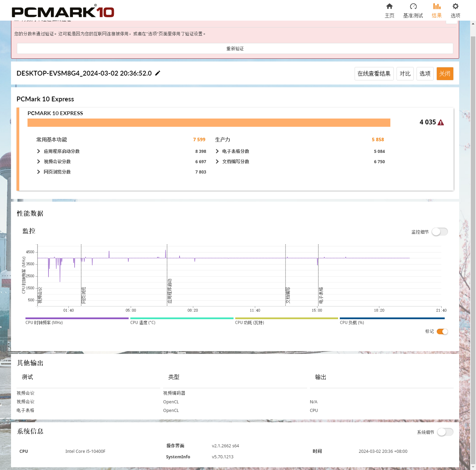The height and width of the screenshot is (470, 476).
Task: Turn off the 标记 markers switch
Action: pyautogui.click(x=442, y=332)
